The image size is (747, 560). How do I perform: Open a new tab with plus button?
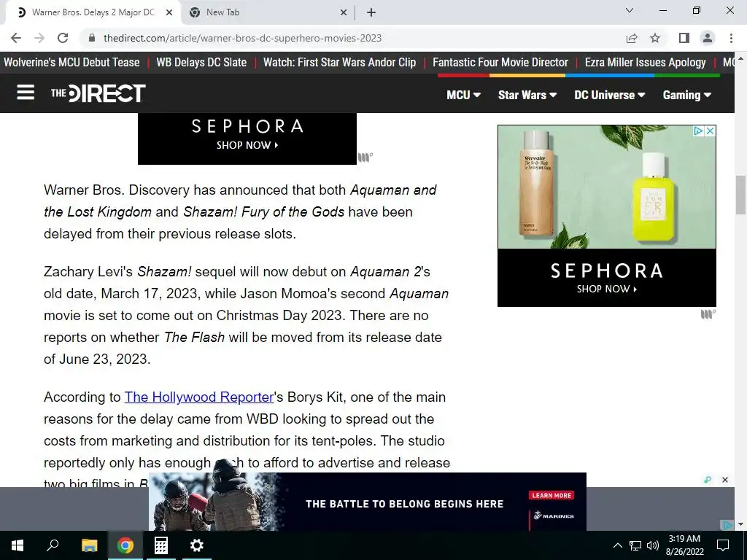tap(371, 12)
